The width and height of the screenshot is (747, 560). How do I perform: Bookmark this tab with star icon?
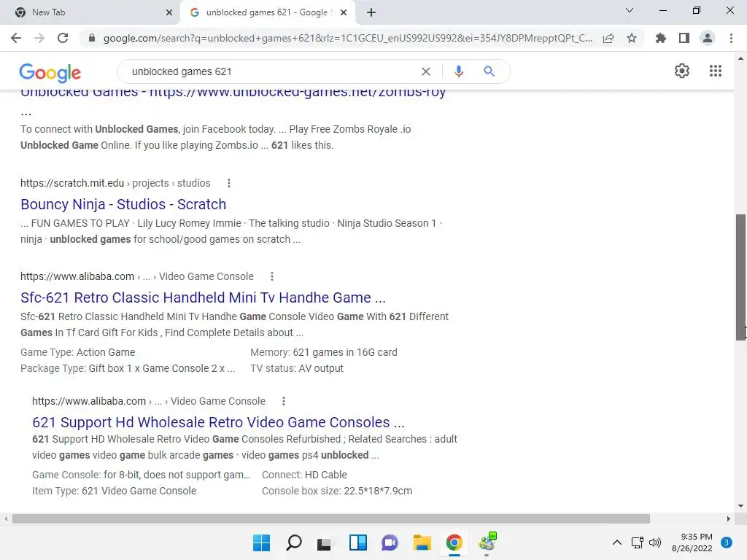tap(632, 38)
